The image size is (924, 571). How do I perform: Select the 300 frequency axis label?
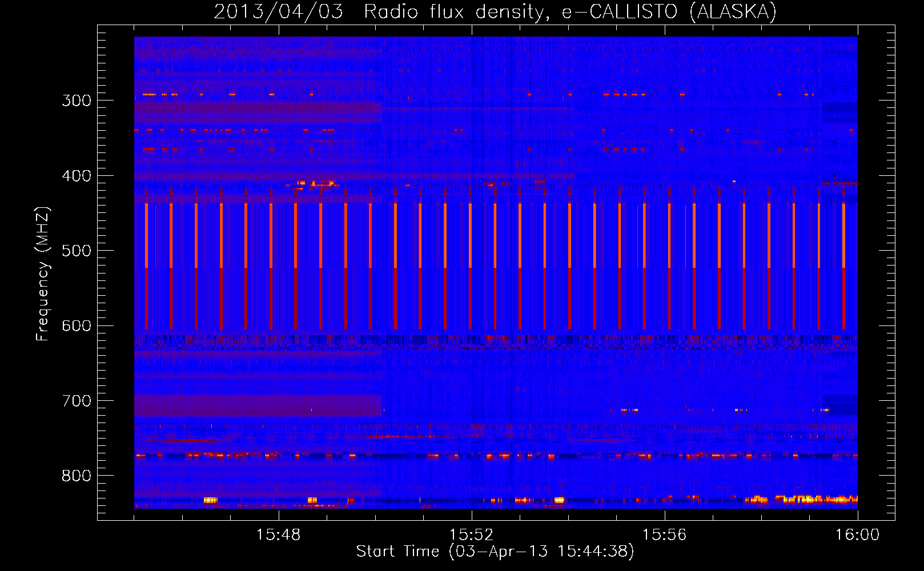pyautogui.click(x=77, y=100)
